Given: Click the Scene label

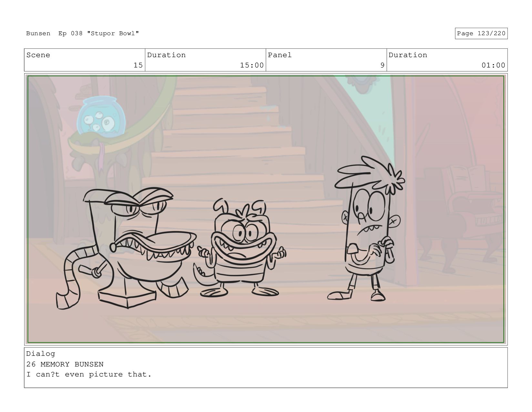Looking at the screenshot, I should (x=38, y=55).
